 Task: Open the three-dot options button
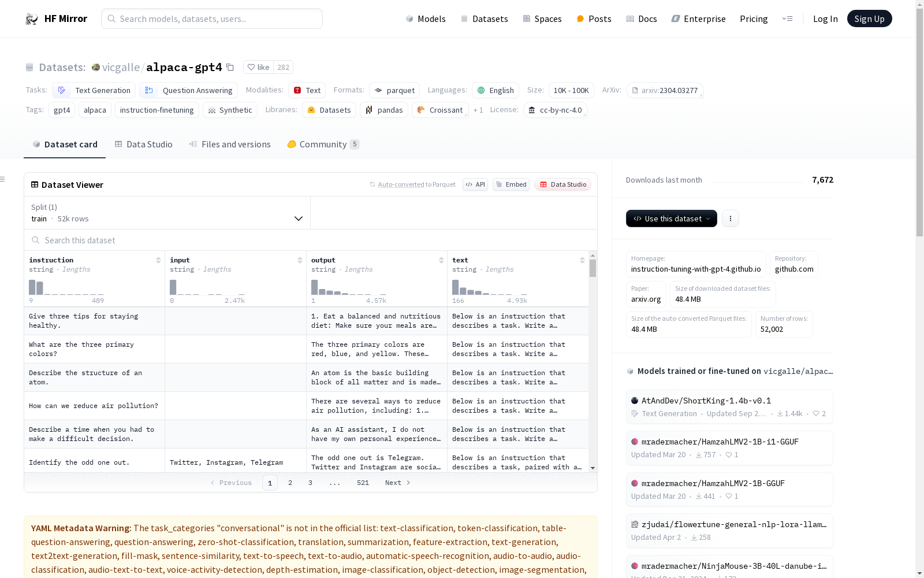(x=731, y=218)
